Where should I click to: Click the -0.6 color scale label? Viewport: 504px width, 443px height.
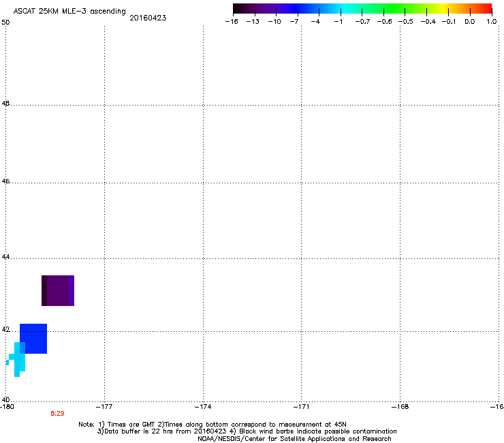pyautogui.click(x=384, y=22)
